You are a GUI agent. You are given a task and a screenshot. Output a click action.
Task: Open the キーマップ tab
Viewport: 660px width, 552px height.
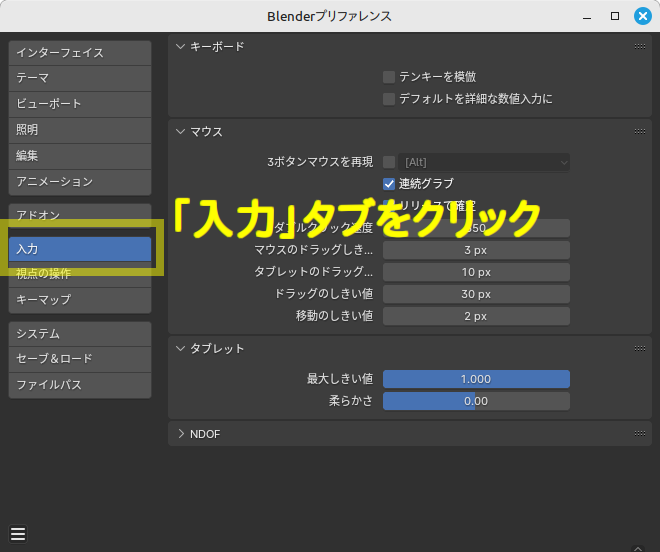point(80,300)
